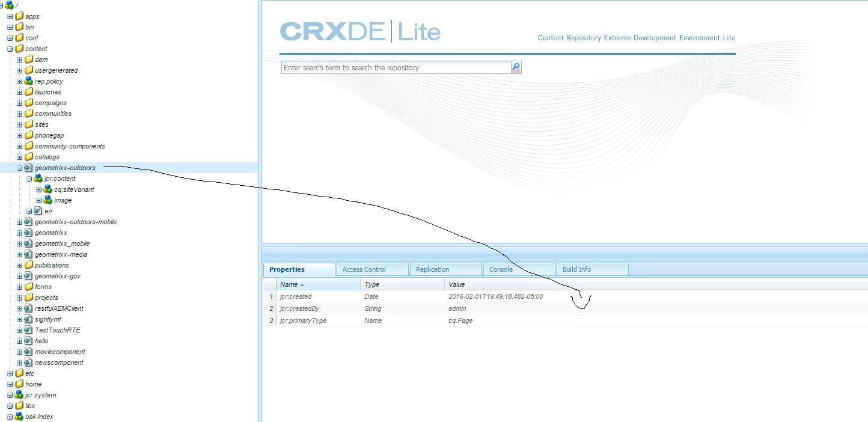Click the dam folder icon
868x422 pixels.
point(29,60)
